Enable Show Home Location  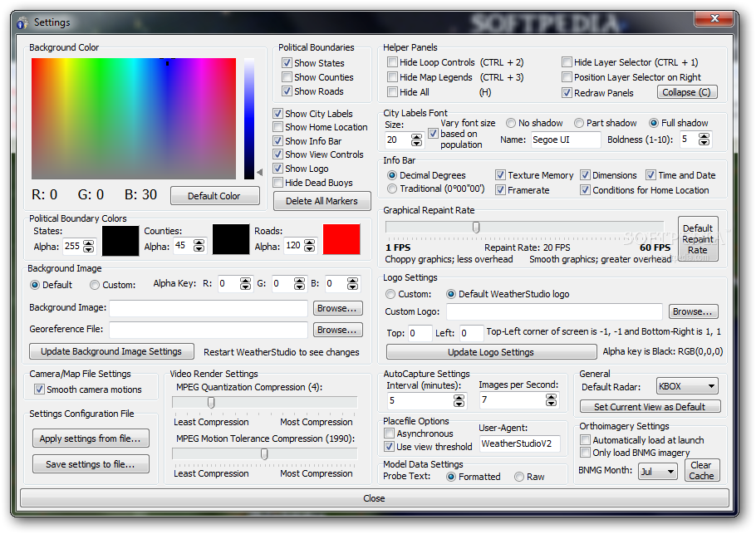click(x=277, y=127)
